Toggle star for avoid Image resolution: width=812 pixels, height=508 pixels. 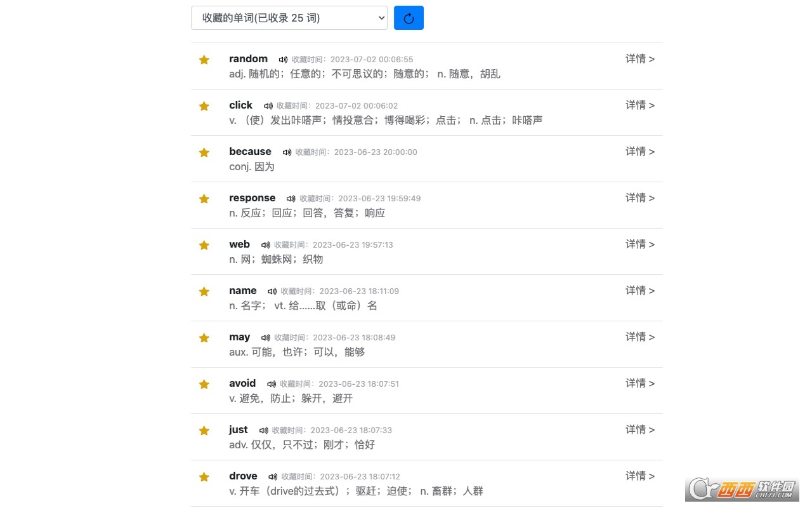point(204,384)
